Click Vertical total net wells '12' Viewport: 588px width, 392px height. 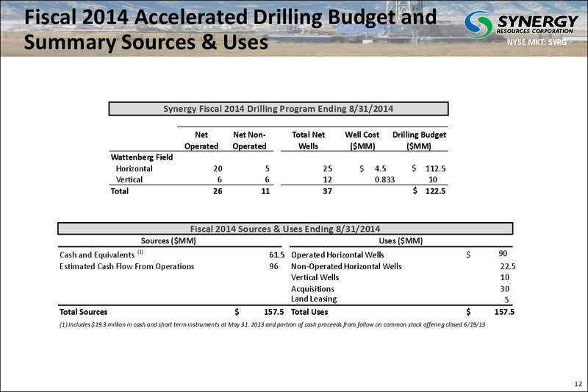point(327,179)
